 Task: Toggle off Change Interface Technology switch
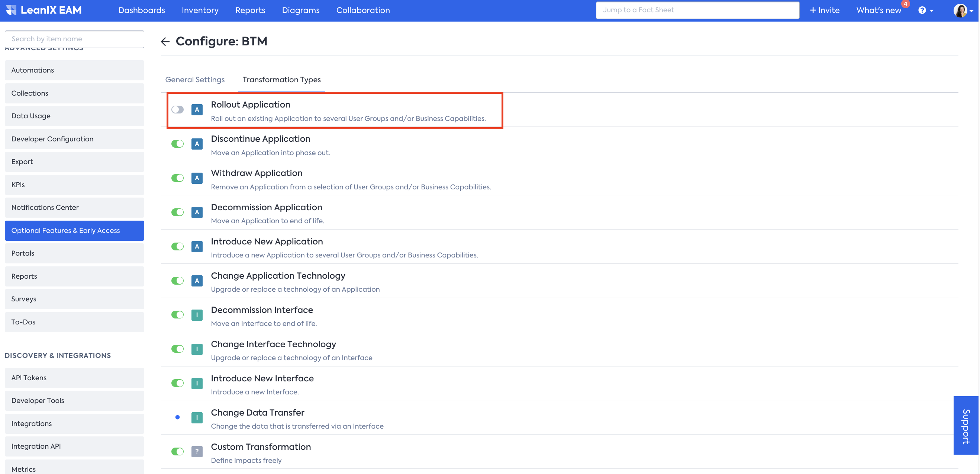click(177, 349)
